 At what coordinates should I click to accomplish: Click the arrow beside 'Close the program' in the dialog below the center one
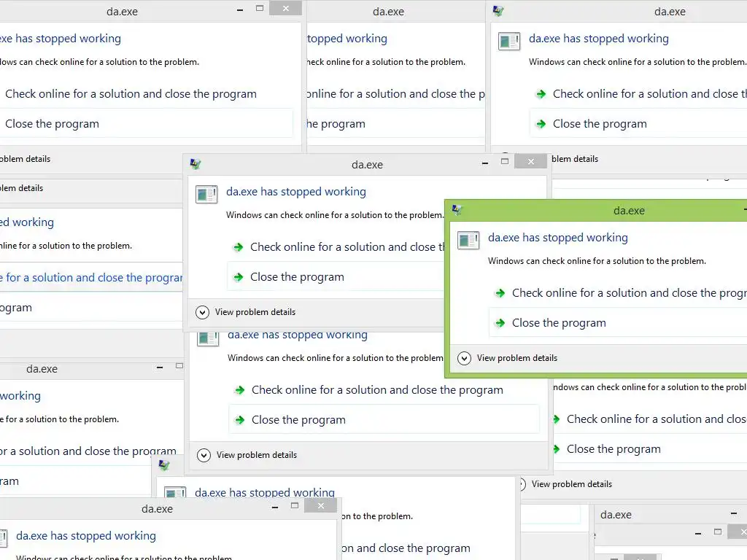coord(239,421)
